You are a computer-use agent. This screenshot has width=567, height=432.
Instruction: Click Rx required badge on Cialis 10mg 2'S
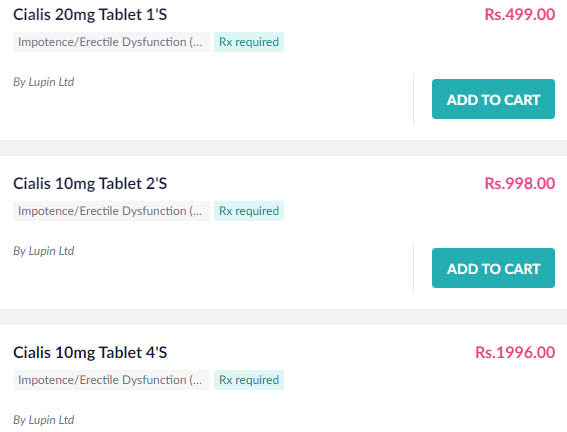click(x=249, y=211)
